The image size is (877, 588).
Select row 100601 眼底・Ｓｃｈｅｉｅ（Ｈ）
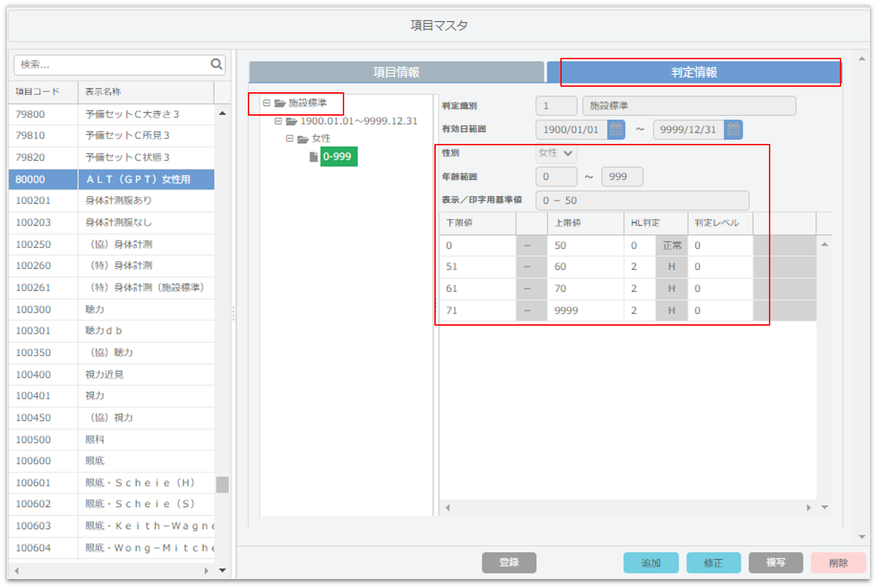coord(112,483)
